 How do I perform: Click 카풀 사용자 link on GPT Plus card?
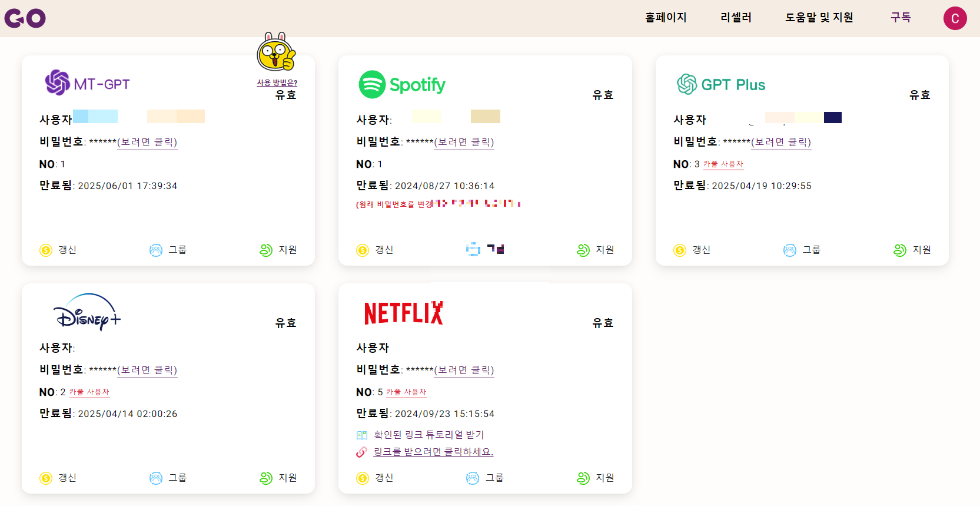point(723,164)
